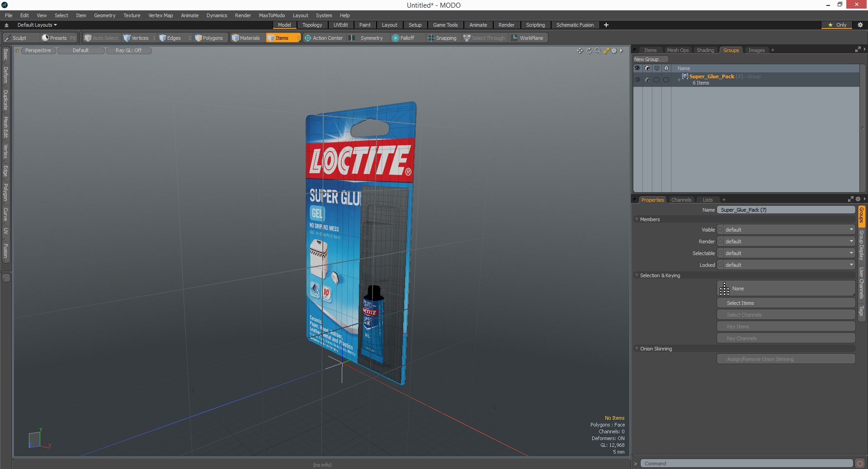Click the viewport maximize arrow icon
Image resolution: width=868 pixels, height=469 pixels.
607,51
